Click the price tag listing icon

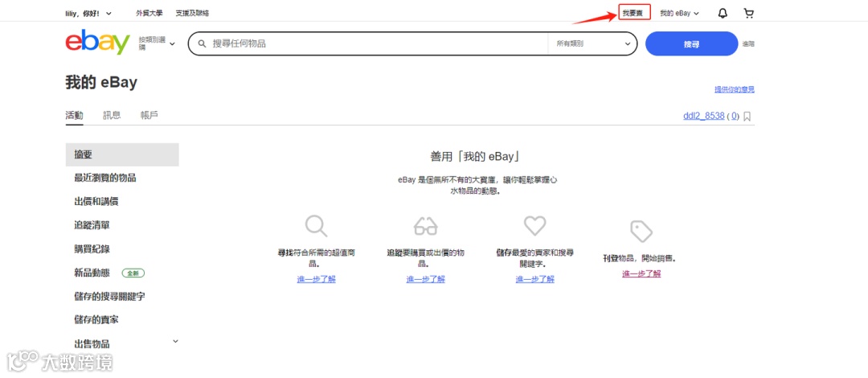[641, 231]
